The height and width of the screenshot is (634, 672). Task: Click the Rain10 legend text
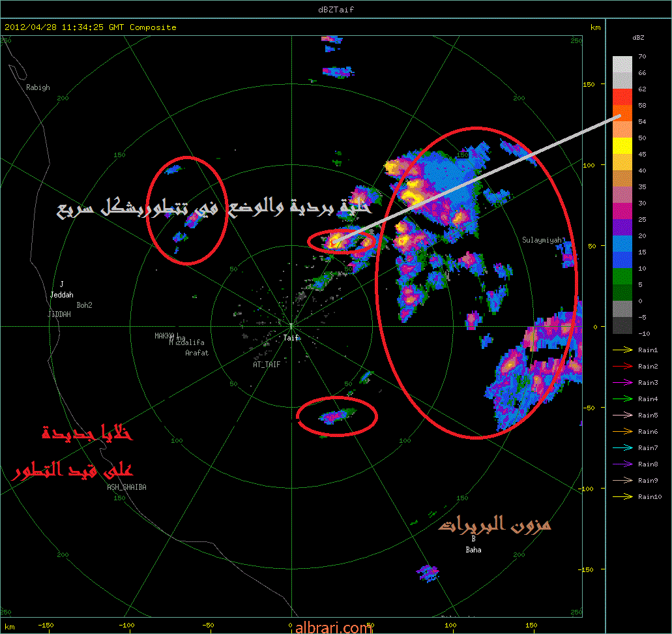[650, 497]
